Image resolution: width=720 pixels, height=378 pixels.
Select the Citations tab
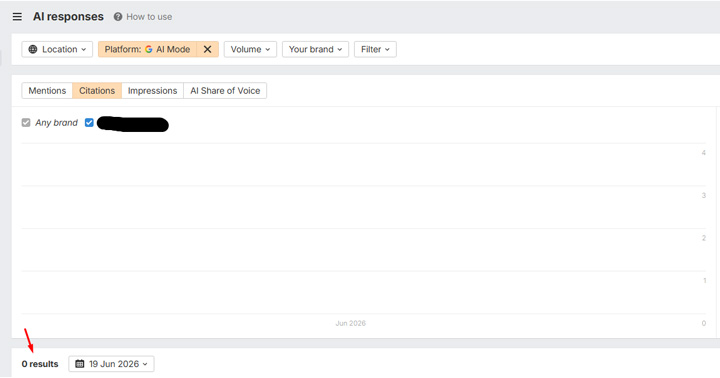pyautogui.click(x=97, y=90)
